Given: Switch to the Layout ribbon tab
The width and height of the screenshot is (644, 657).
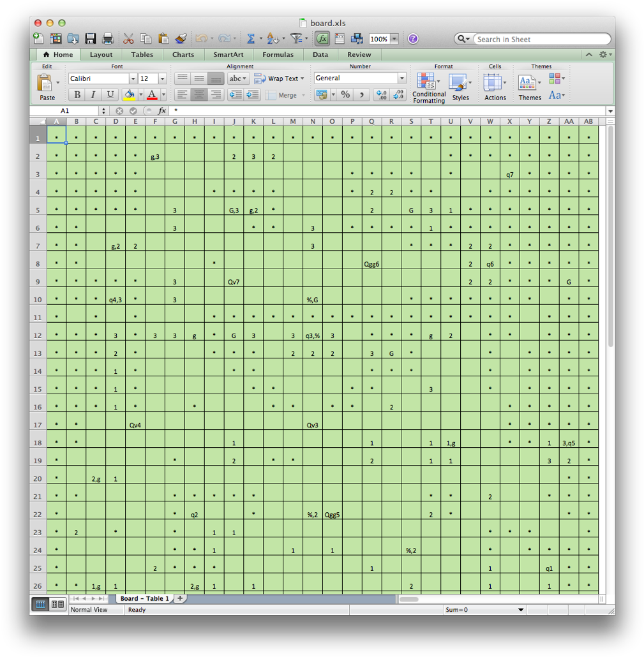Looking at the screenshot, I should (x=101, y=54).
